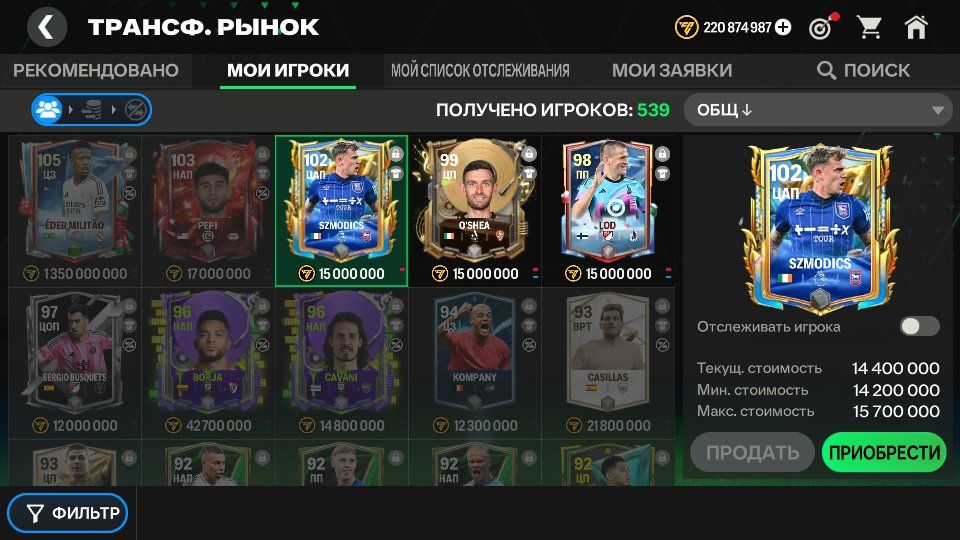960x540 pixels.
Task: Select the coins stack filter icon
Action: click(x=92, y=110)
